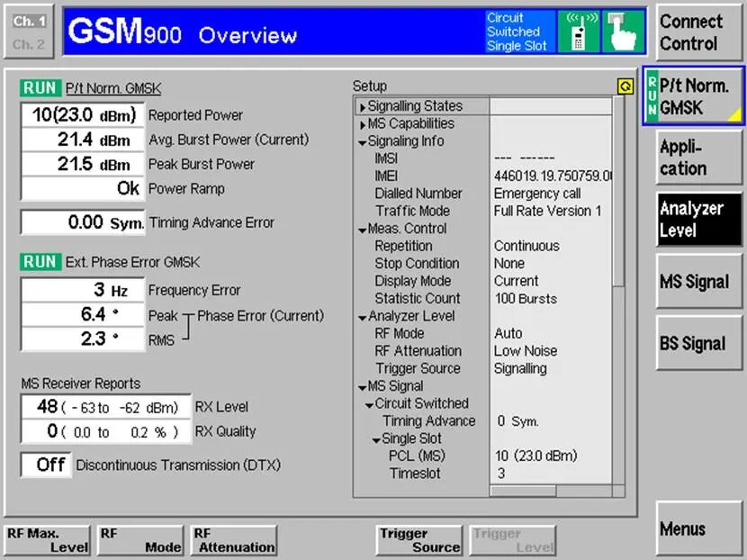Expand the MS Capabilities tree node
The image size is (747, 560).
click(363, 125)
